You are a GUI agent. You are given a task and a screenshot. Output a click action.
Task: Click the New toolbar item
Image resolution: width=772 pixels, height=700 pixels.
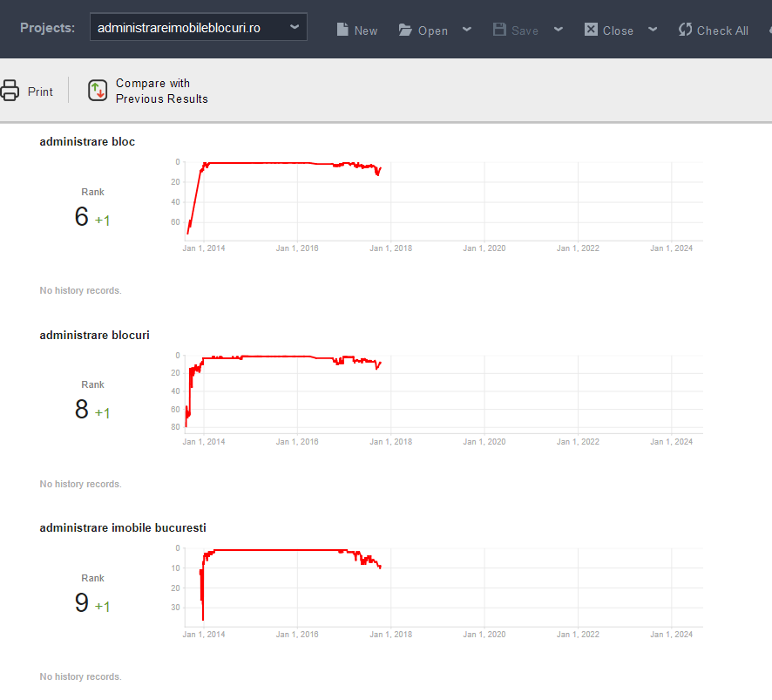tap(357, 30)
